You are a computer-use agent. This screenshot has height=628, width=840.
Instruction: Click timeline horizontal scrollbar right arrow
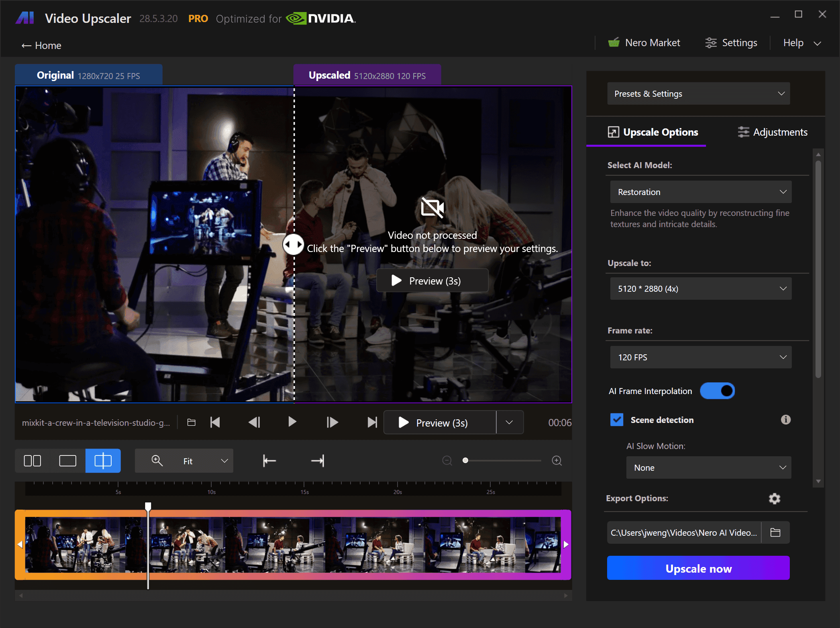pos(566,595)
